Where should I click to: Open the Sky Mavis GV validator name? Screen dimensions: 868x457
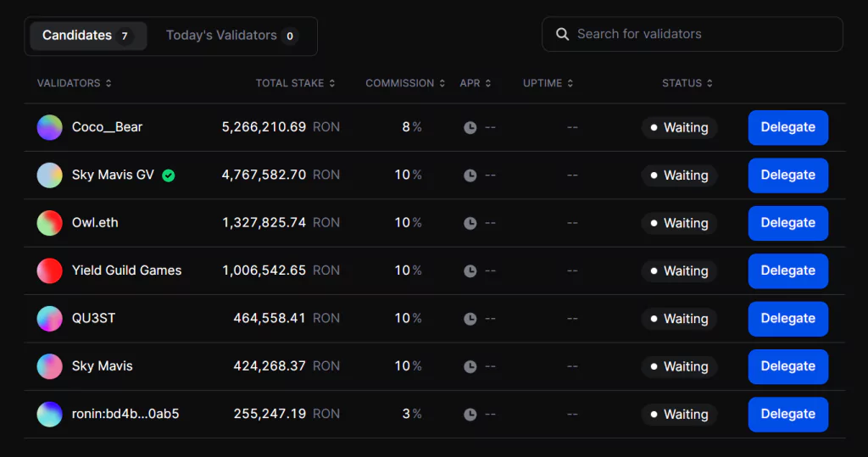113,175
